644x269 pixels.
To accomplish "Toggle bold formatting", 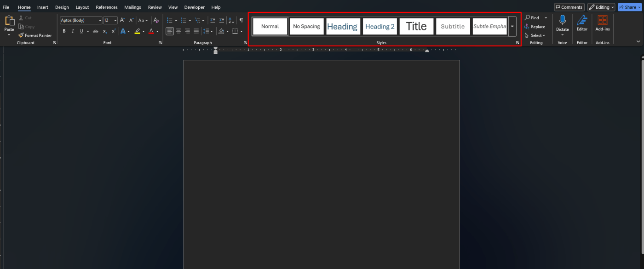I will (64, 31).
